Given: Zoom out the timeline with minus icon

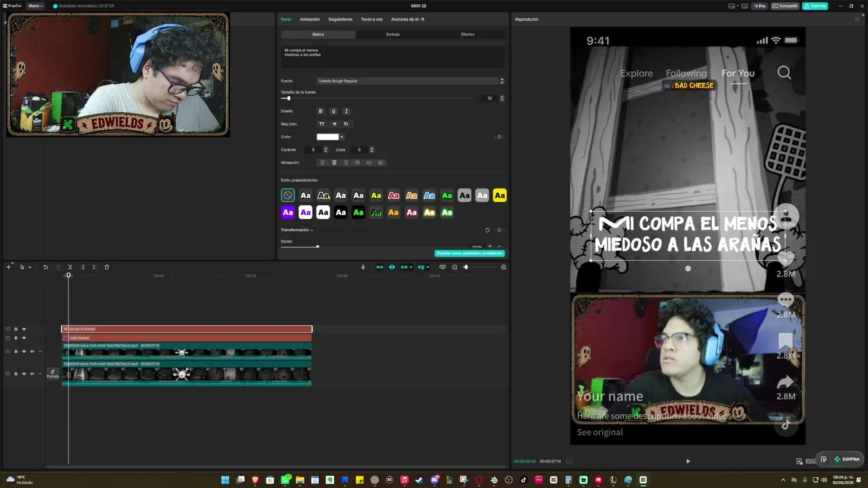Looking at the screenshot, I should (454, 267).
